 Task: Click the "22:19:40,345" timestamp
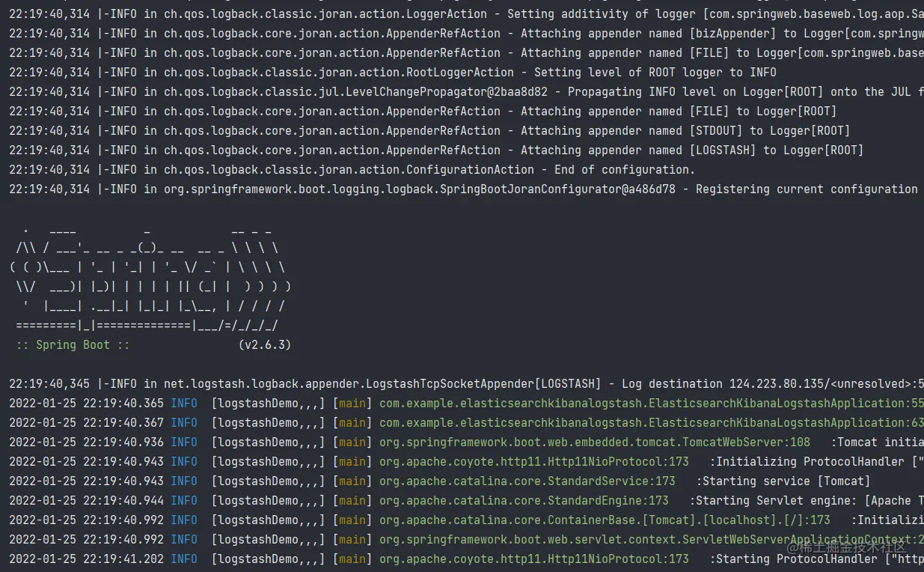point(49,383)
